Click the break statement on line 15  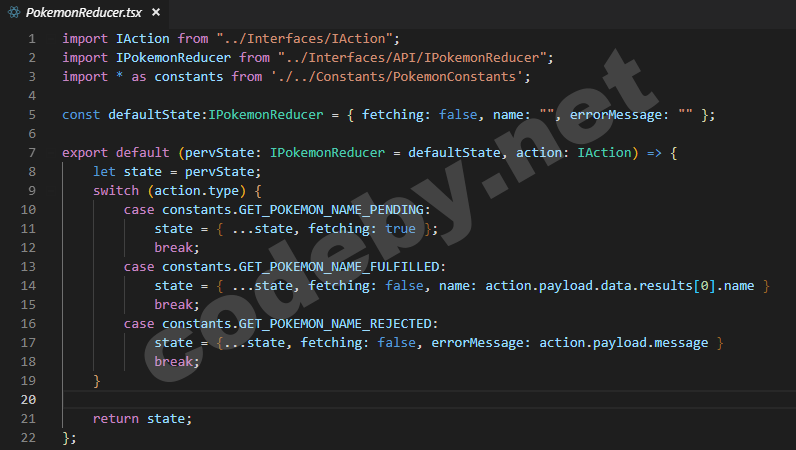click(x=177, y=305)
